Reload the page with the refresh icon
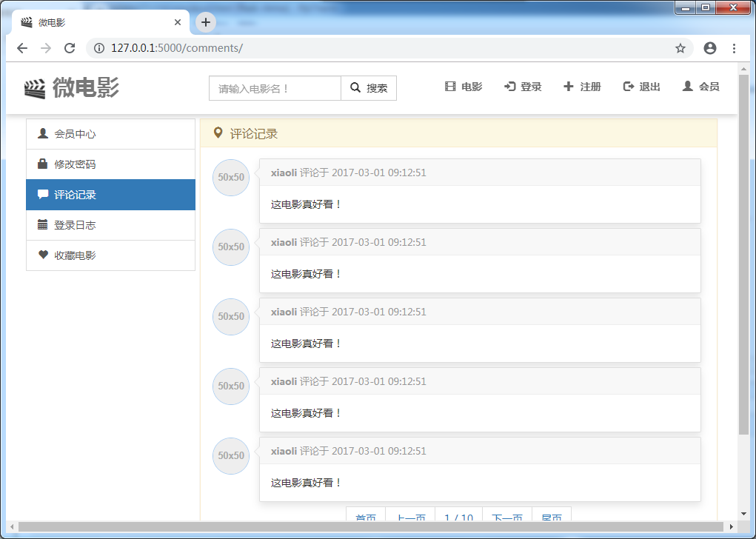Screen dimensions: 756x539 coord(70,48)
